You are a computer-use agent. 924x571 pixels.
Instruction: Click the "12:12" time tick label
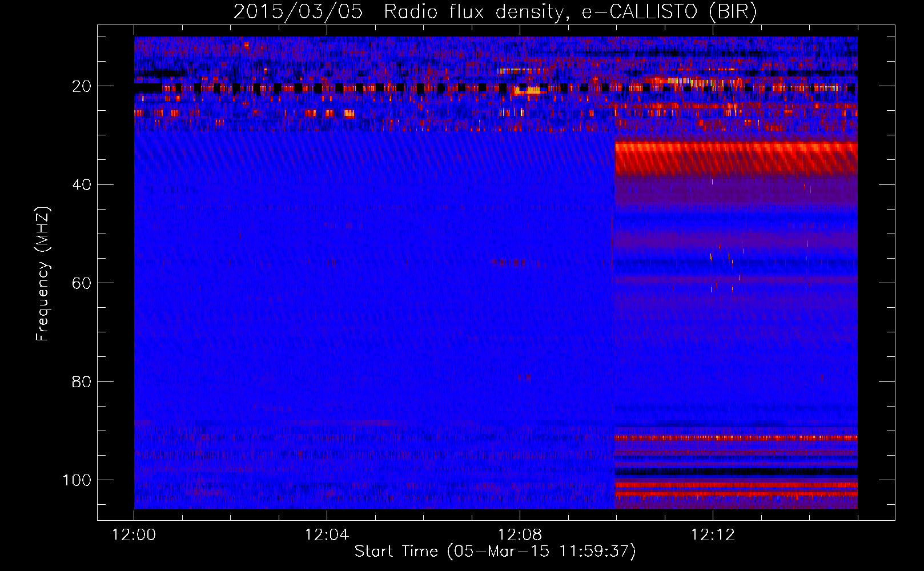713,535
